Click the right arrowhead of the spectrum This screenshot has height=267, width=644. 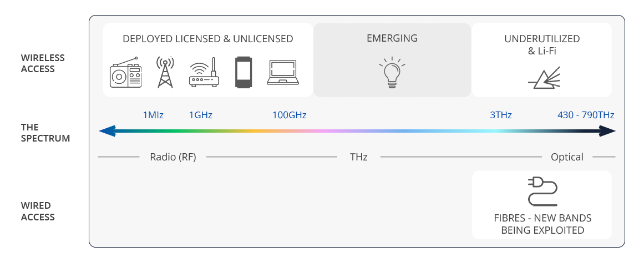608,131
